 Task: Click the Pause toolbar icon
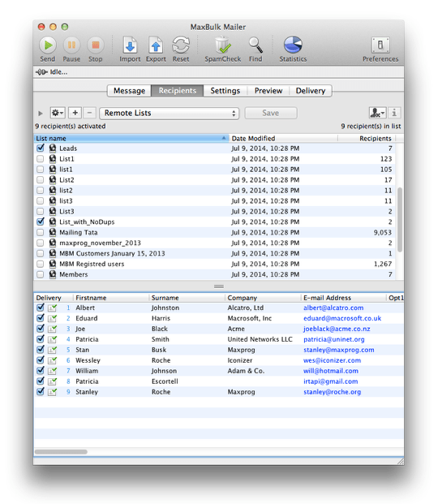coord(71,45)
